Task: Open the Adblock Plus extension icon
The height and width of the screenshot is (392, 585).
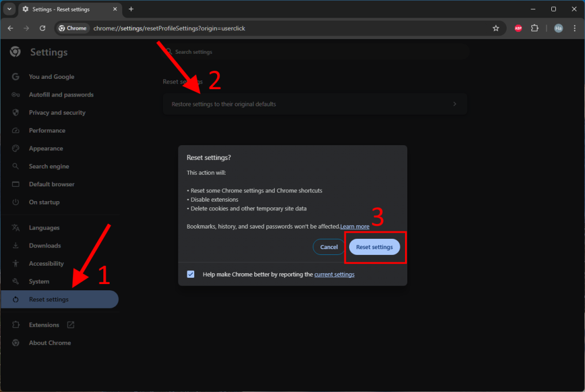Action: 518,28
